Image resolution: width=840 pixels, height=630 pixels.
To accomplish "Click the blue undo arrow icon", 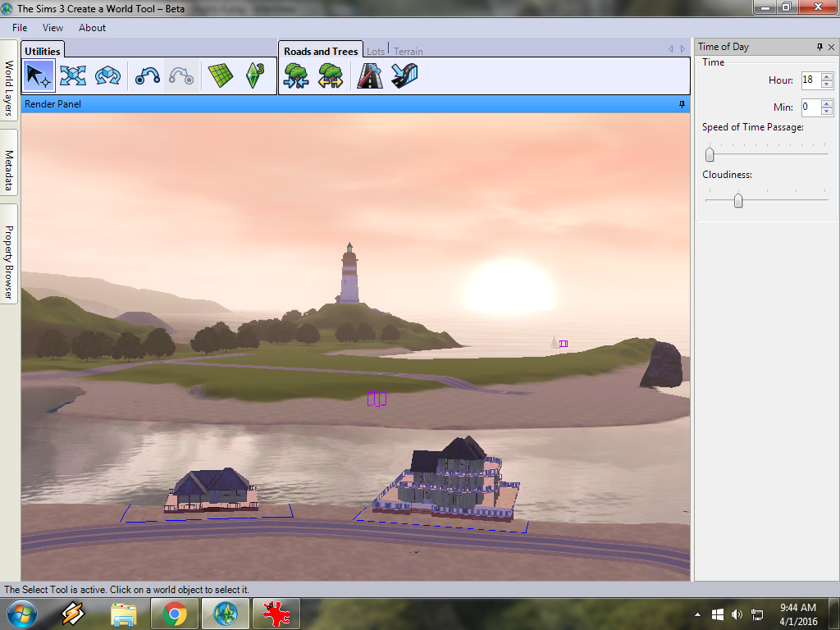I will tap(148, 76).
